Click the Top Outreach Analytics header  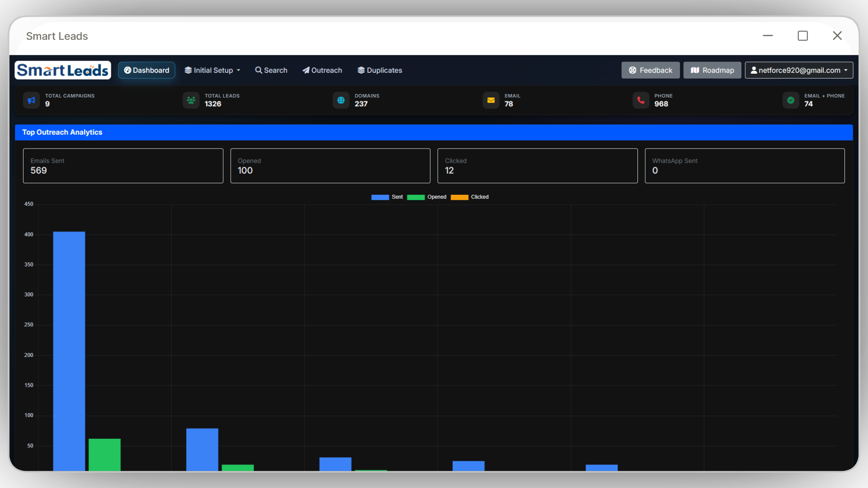[x=434, y=132]
